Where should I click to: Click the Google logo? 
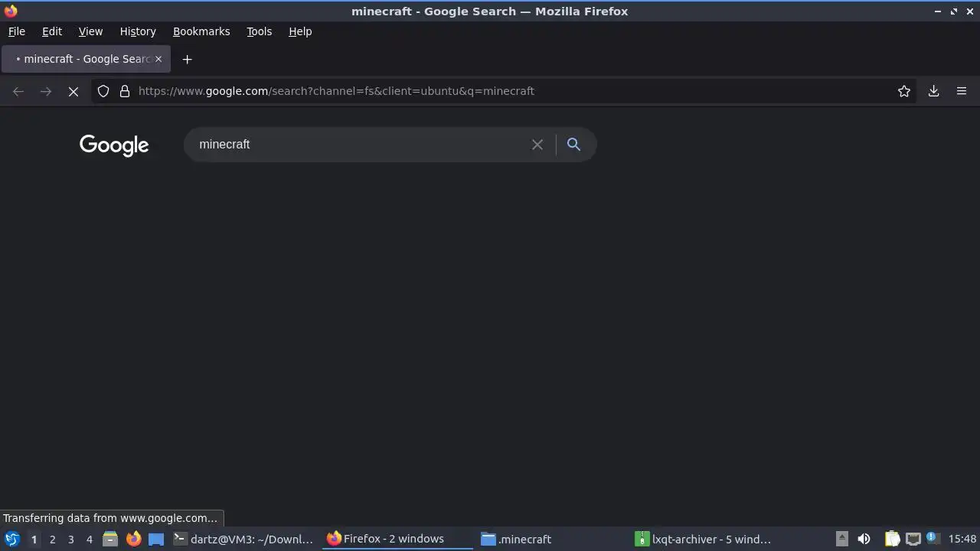pyautogui.click(x=114, y=145)
